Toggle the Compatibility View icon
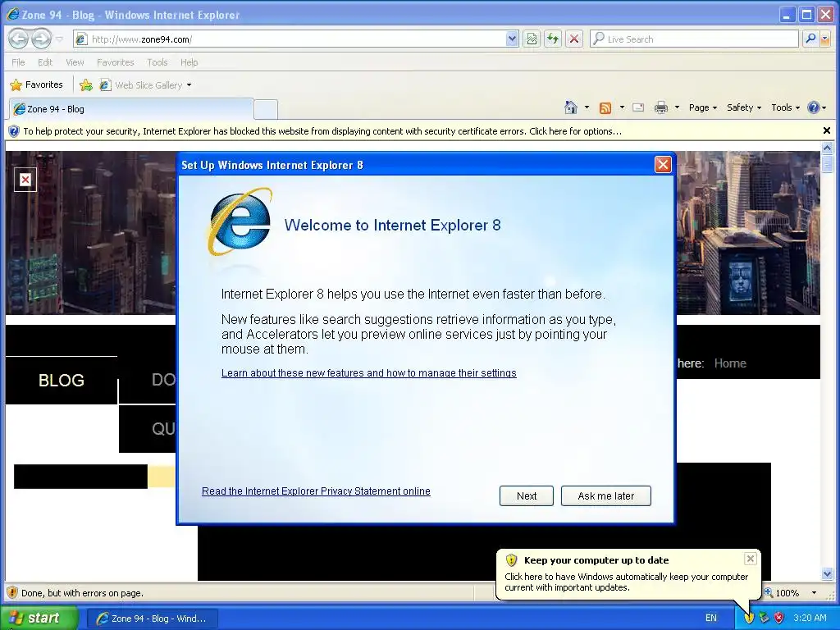The image size is (840, 630). point(532,39)
